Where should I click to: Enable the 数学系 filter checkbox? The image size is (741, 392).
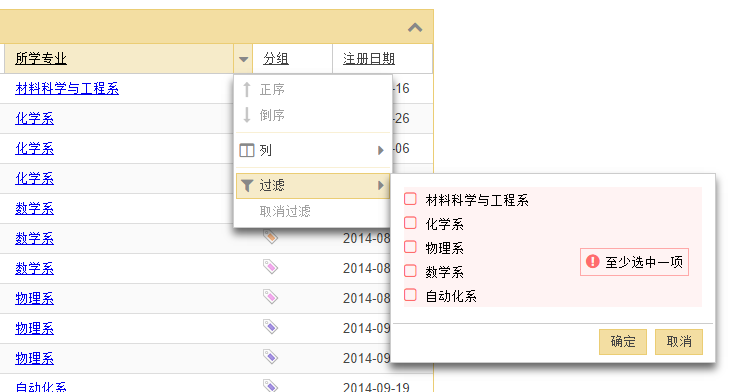click(x=410, y=271)
